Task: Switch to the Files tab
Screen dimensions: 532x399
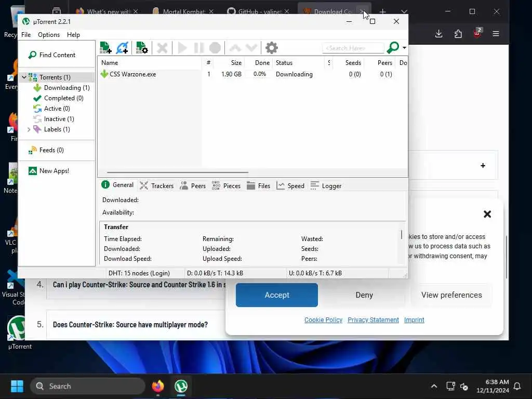Action: (259, 185)
